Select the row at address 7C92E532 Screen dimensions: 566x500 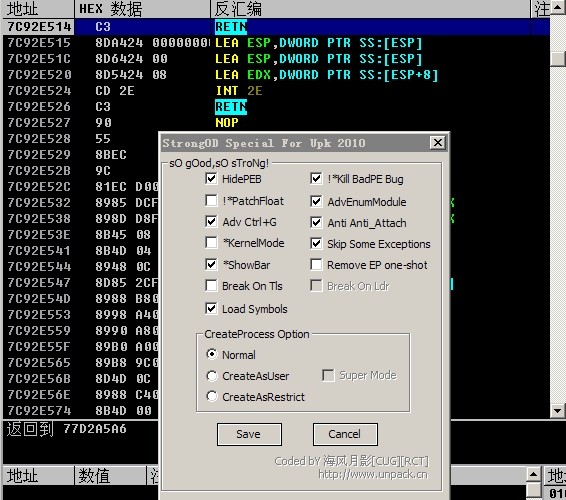pyautogui.click(x=80, y=203)
